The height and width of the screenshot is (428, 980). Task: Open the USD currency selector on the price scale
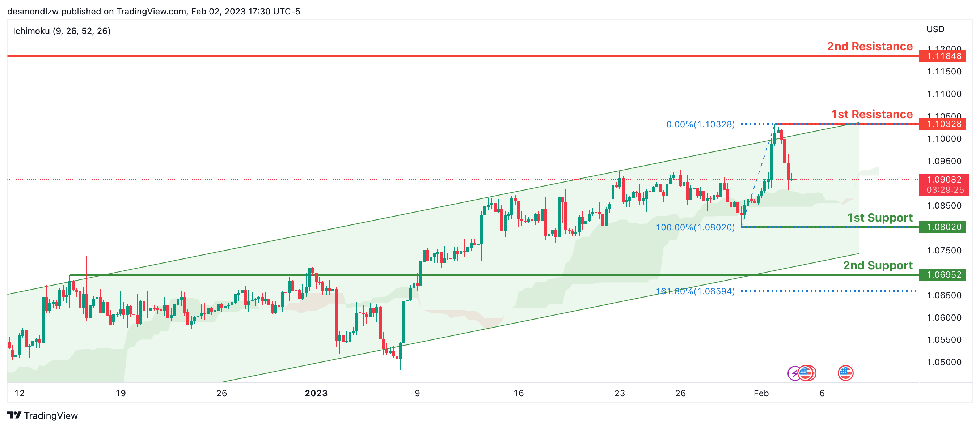(x=935, y=29)
